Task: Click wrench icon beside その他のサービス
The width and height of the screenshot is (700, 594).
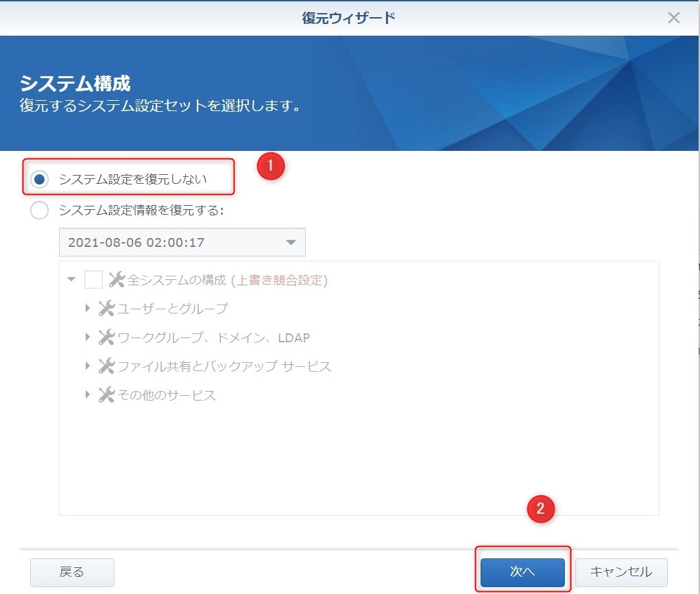Action: [106, 395]
